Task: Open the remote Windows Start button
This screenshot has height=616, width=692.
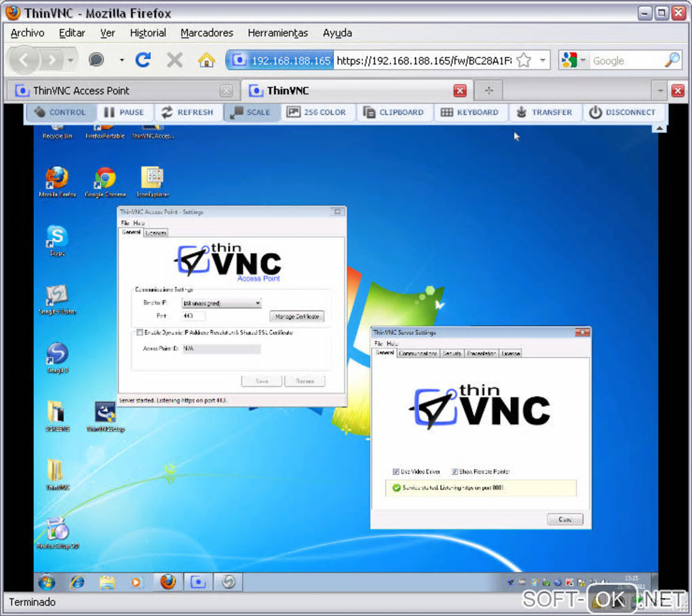Action: click(46, 583)
